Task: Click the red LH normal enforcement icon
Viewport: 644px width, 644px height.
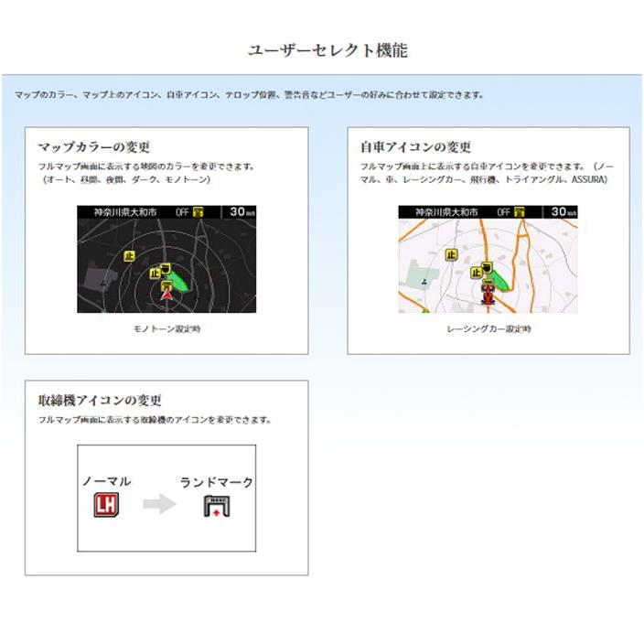Action: 106,504
